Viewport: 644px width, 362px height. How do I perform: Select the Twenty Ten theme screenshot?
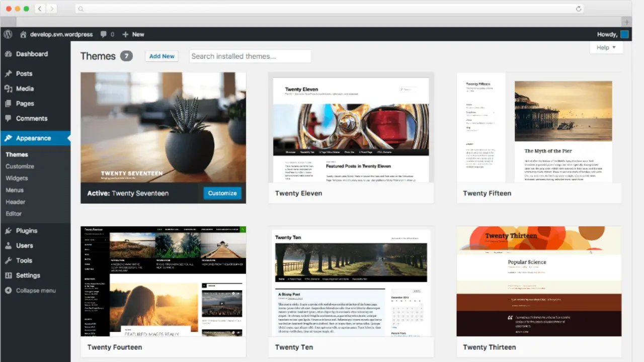(351, 281)
